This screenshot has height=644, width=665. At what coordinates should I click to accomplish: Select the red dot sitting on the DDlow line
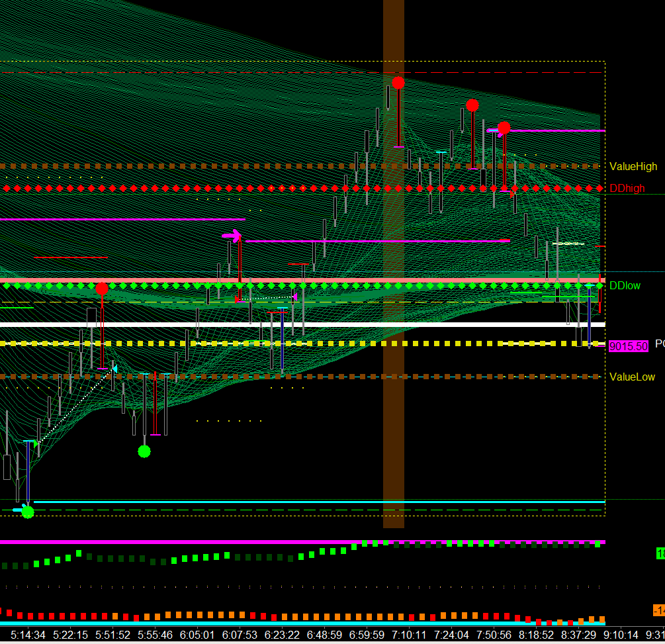102,289
